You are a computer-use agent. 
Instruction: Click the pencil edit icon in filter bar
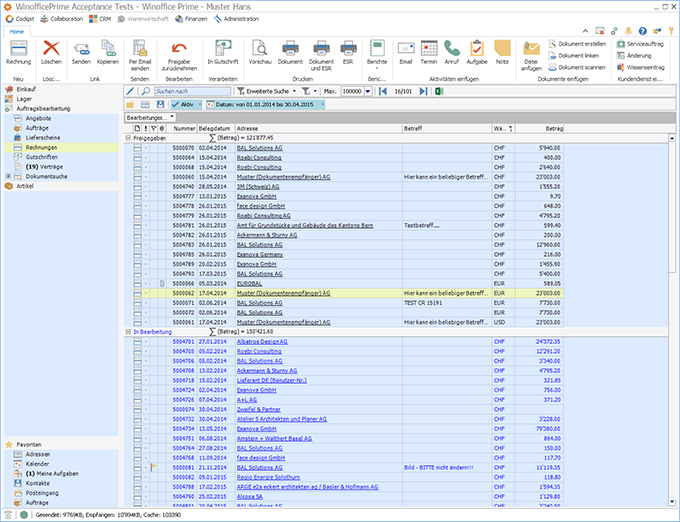coord(130,91)
